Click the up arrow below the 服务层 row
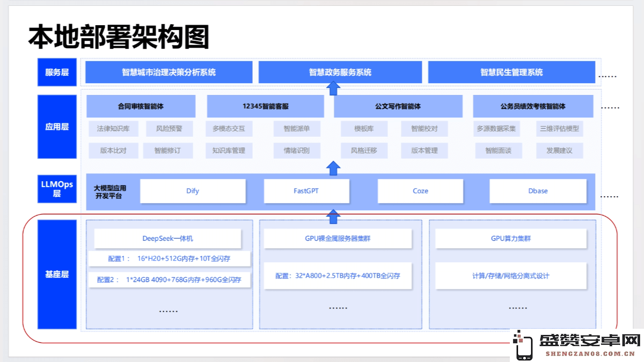The width and height of the screenshot is (644, 362). tap(334, 88)
